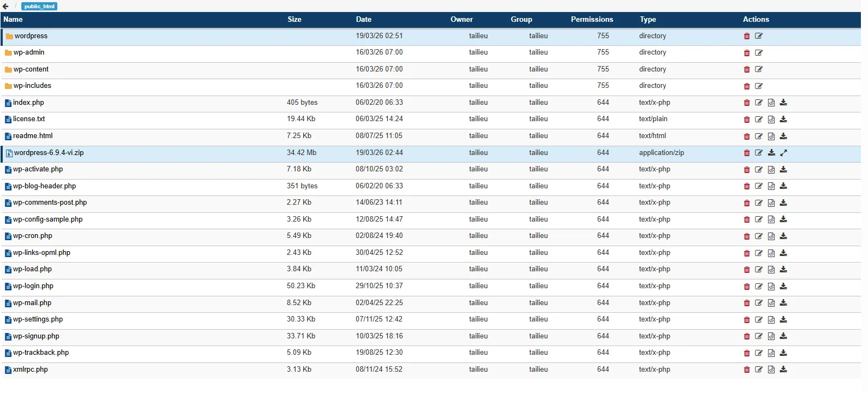Delete the wordpress folder using trash icon
The image size is (868, 393).
point(747,37)
